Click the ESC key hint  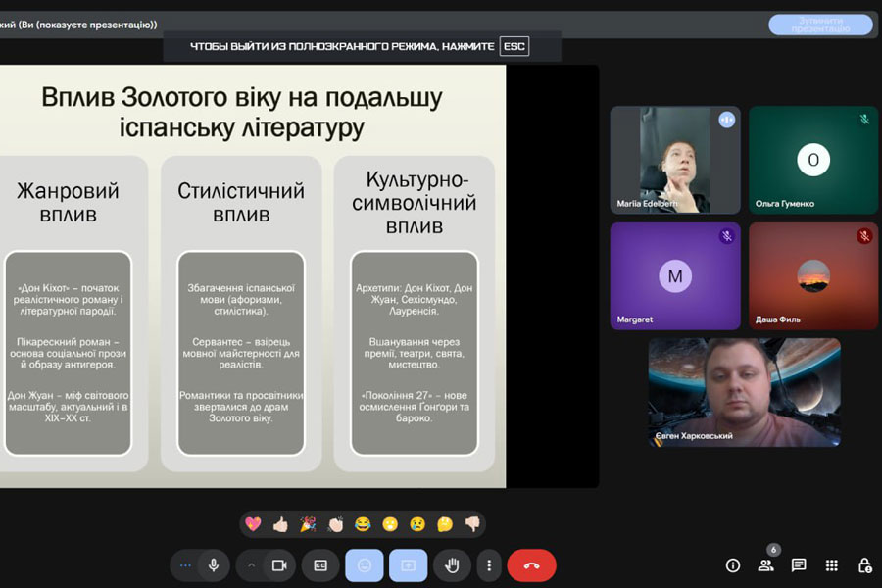coord(514,46)
